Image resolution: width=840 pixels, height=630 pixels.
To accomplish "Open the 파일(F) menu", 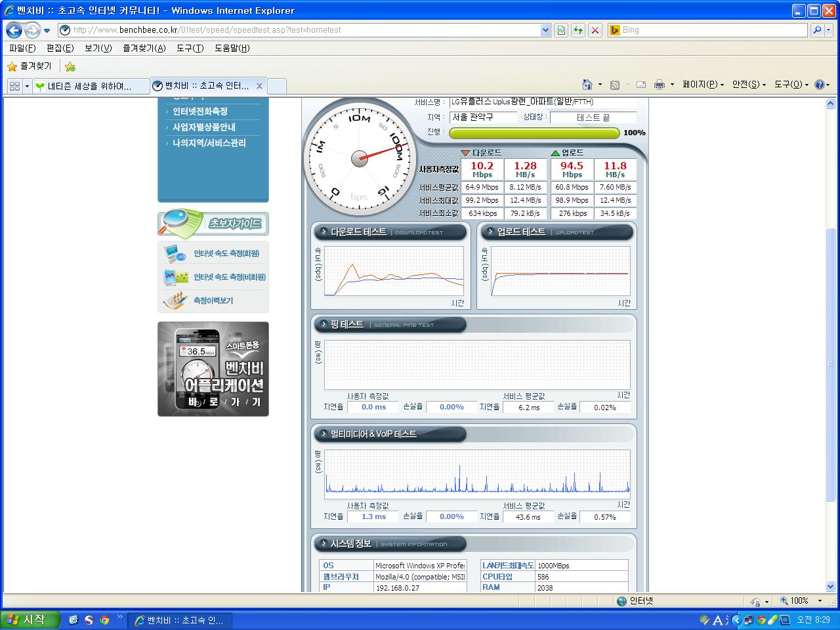I will [22, 48].
